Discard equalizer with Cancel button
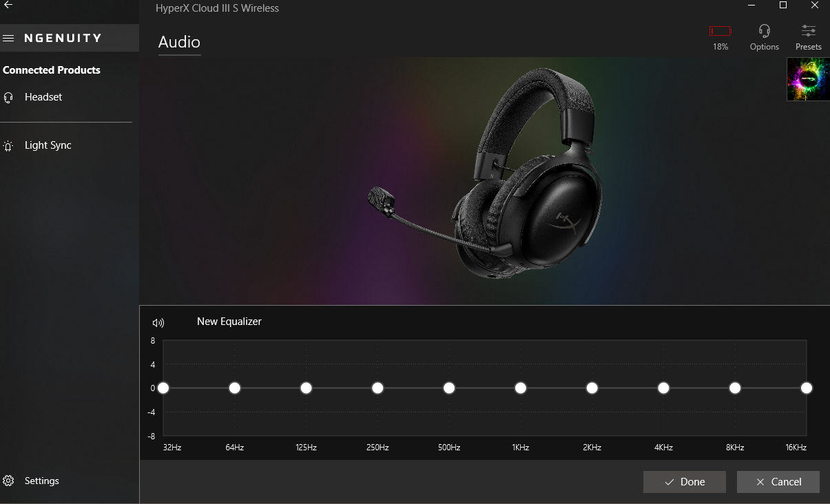830x504 pixels. click(778, 482)
